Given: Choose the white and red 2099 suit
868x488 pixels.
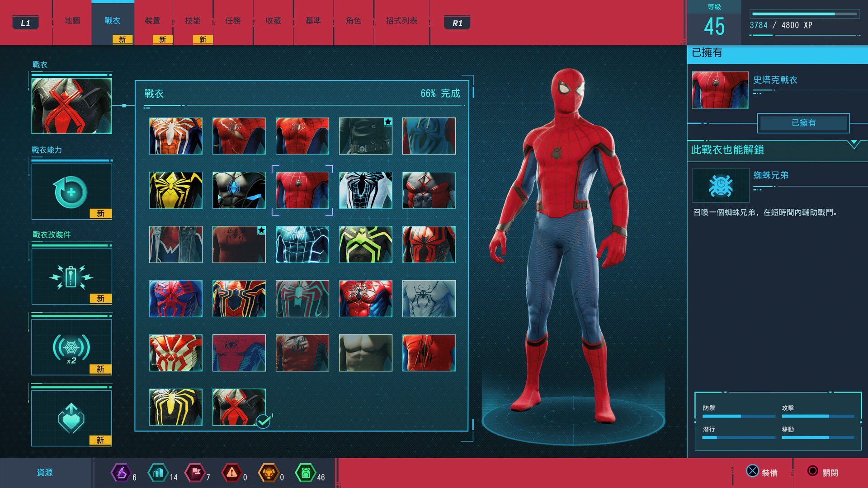Looking at the screenshot, I should (176, 353).
